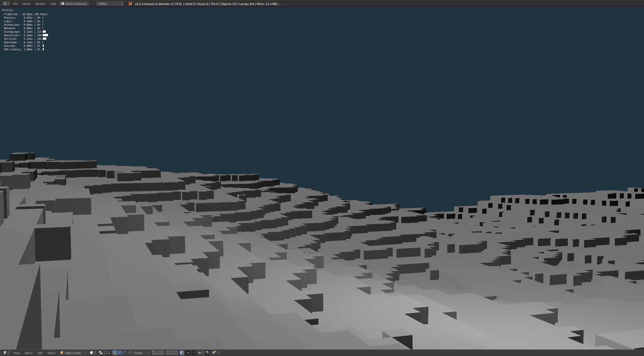Render OpenGL animation with clapper icon
This screenshot has height=356, width=644.
point(219,353)
